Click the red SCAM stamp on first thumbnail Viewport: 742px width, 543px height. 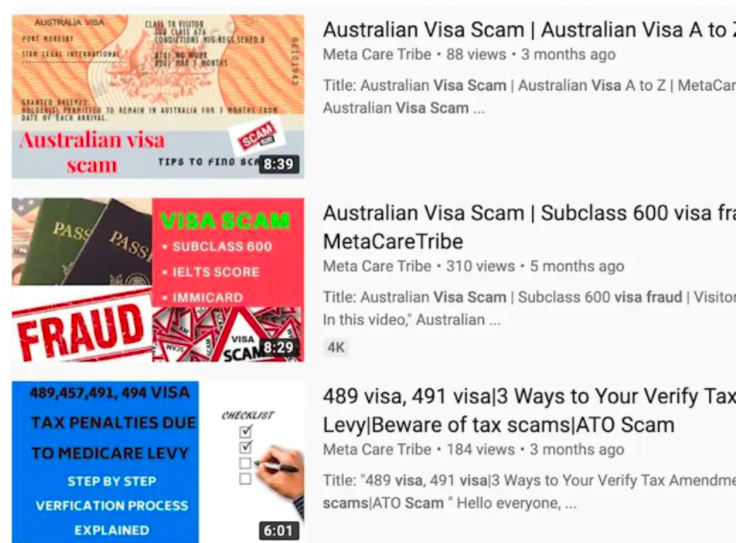257,136
